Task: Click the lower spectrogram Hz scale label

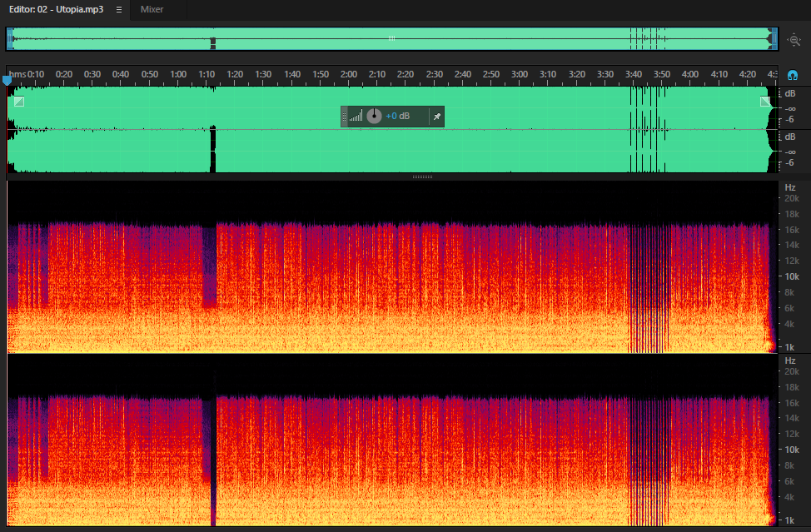Action: [x=790, y=360]
